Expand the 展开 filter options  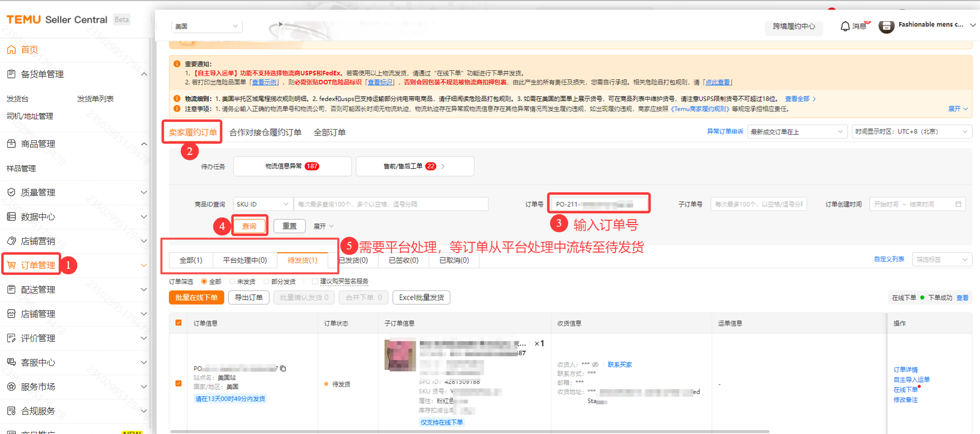coord(323,226)
